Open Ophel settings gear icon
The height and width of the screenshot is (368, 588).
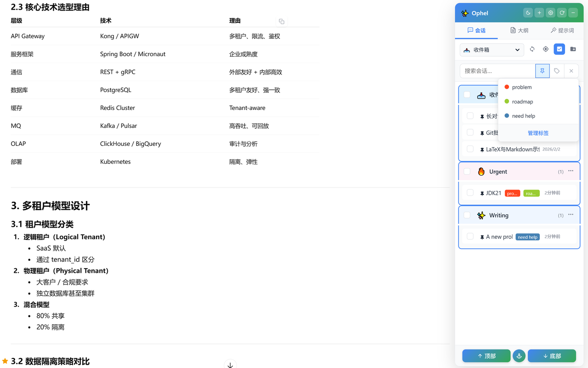coord(550,13)
